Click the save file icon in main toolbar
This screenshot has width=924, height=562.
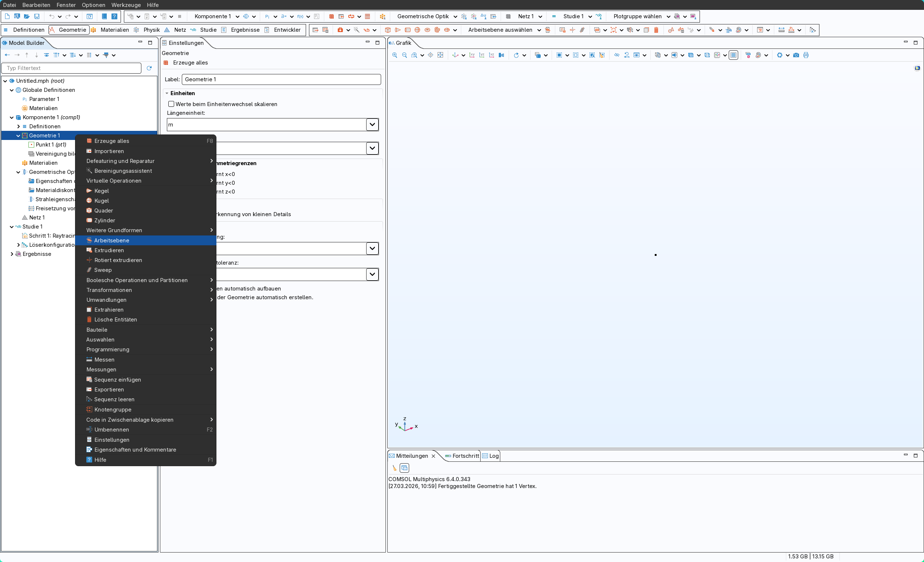point(37,16)
